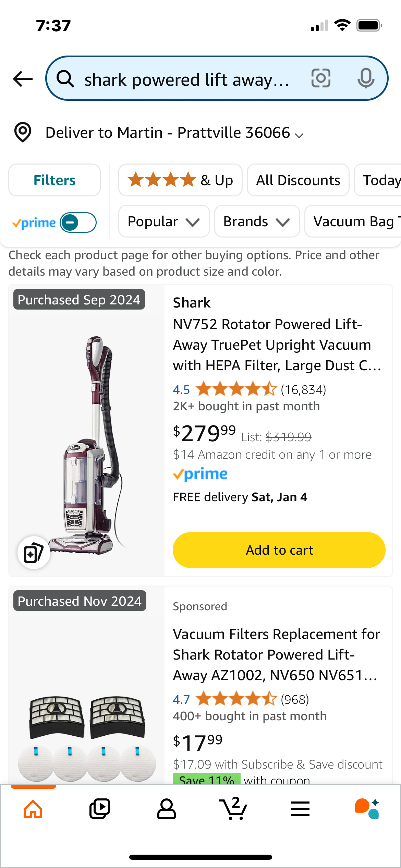Expand the delivery address selector

click(174, 133)
